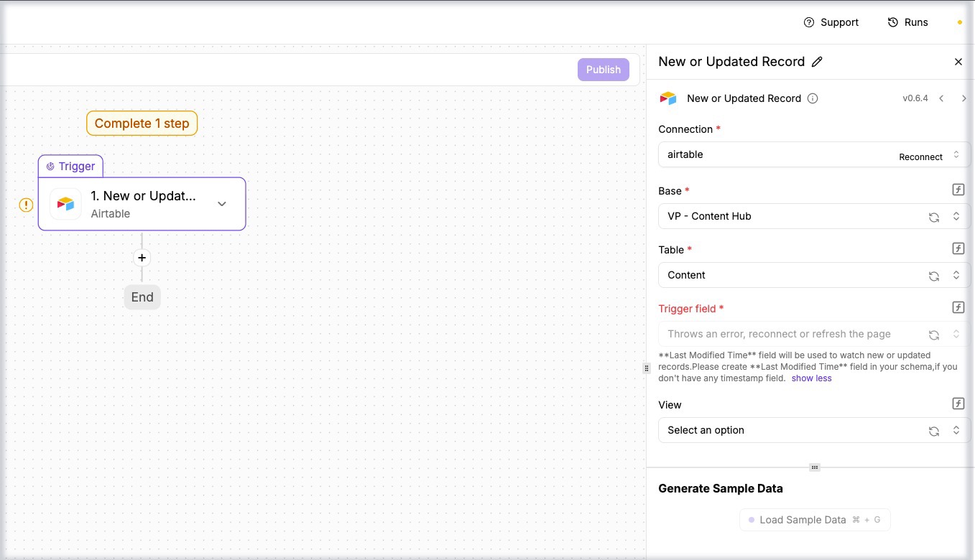Close the New or Updated Record panel
Screen dimensions: 975x560
(x=958, y=62)
